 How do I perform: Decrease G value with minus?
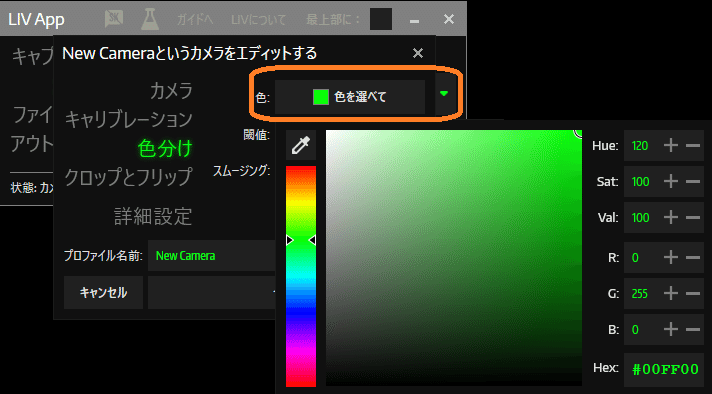pyautogui.click(x=693, y=293)
